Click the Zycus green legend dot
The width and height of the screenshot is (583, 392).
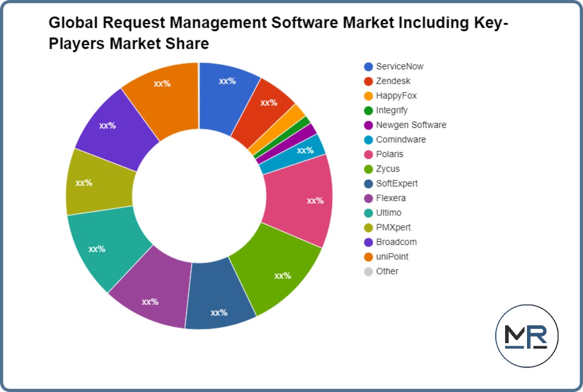pyautogui.click(x=369, y=169)
